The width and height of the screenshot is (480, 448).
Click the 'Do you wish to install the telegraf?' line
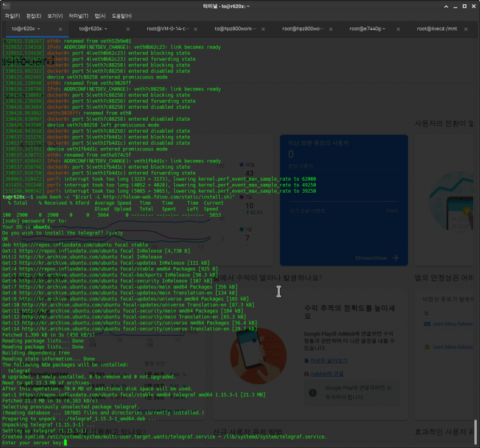click(63, 233)
